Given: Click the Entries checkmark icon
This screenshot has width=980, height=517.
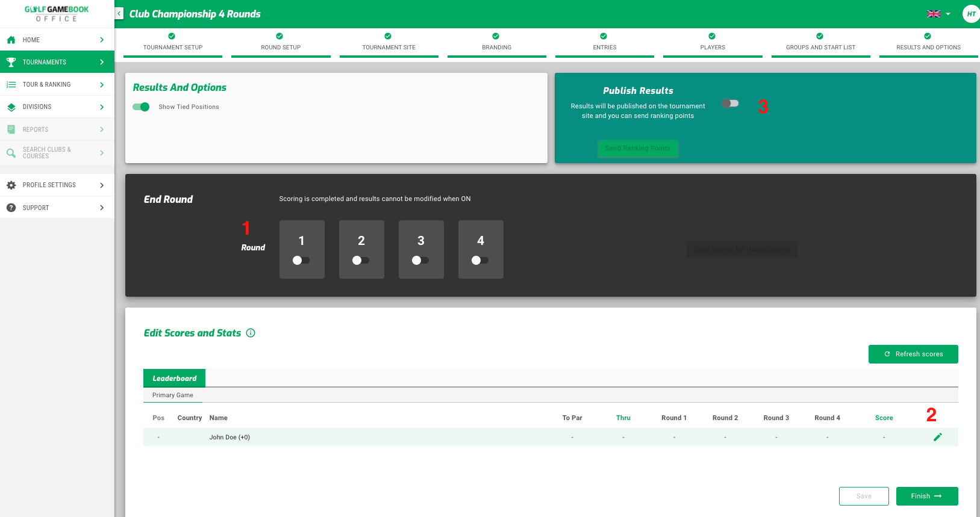Looking at the screenshot, I should 604,36.
